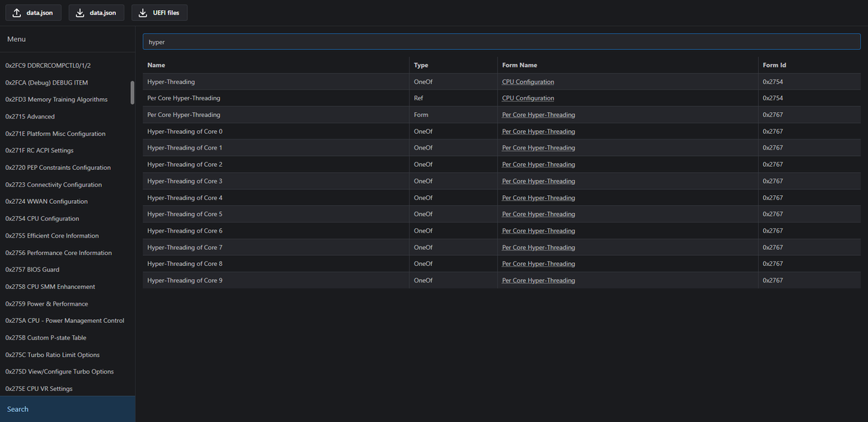868x422 pixels.
Task: Click the sidebar scrollbar thumb
Action: (132, 92)
